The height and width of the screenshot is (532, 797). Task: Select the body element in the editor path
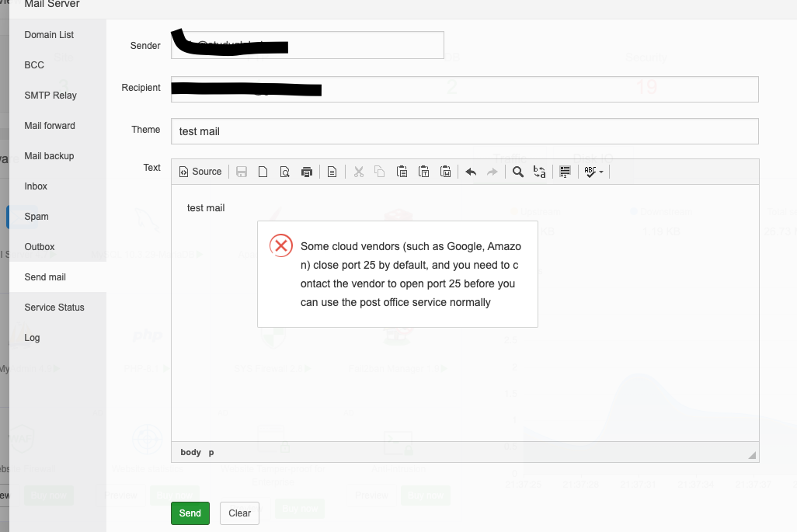tap(191, 451)
